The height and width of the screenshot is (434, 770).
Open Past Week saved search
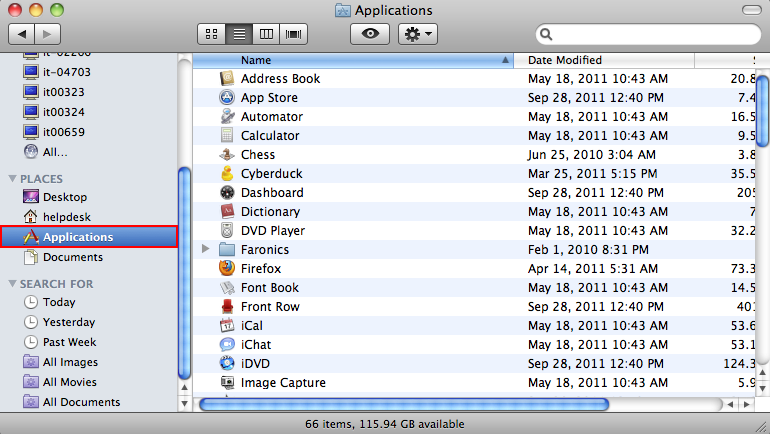point(69,342)
